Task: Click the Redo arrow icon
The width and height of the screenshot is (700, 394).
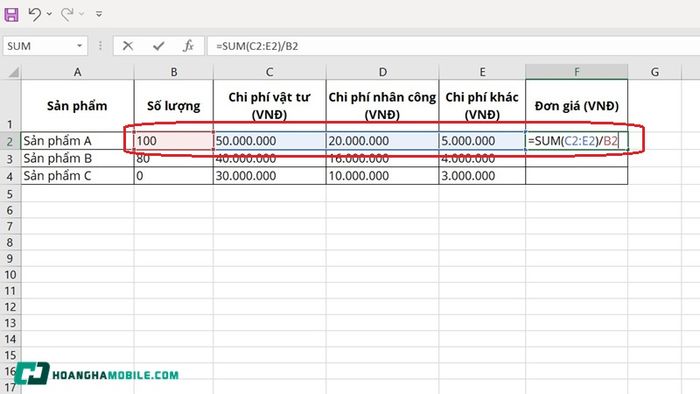Action: [67, 14]
